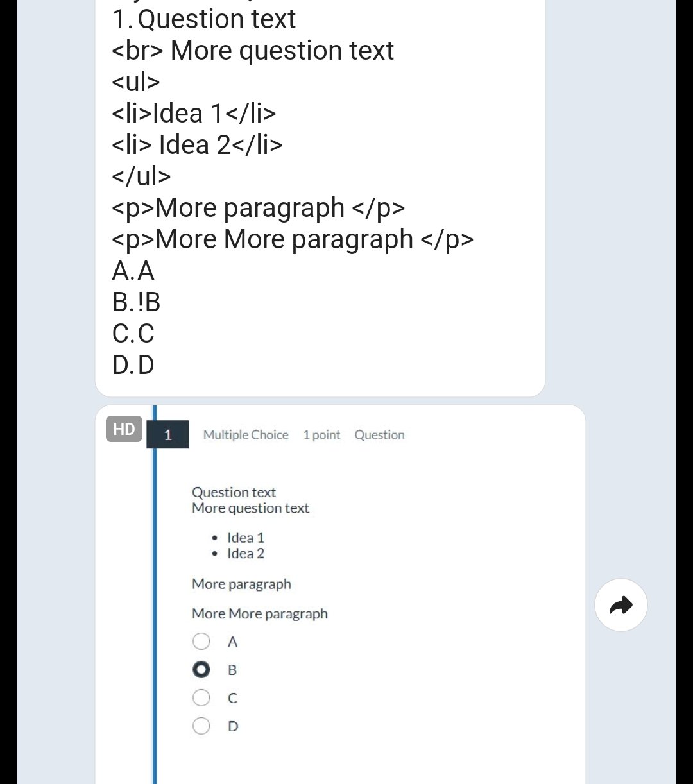This screenshot has height=784, width=693.
Task: Click the bullet icon next to Idea 2
Action: 215,553
